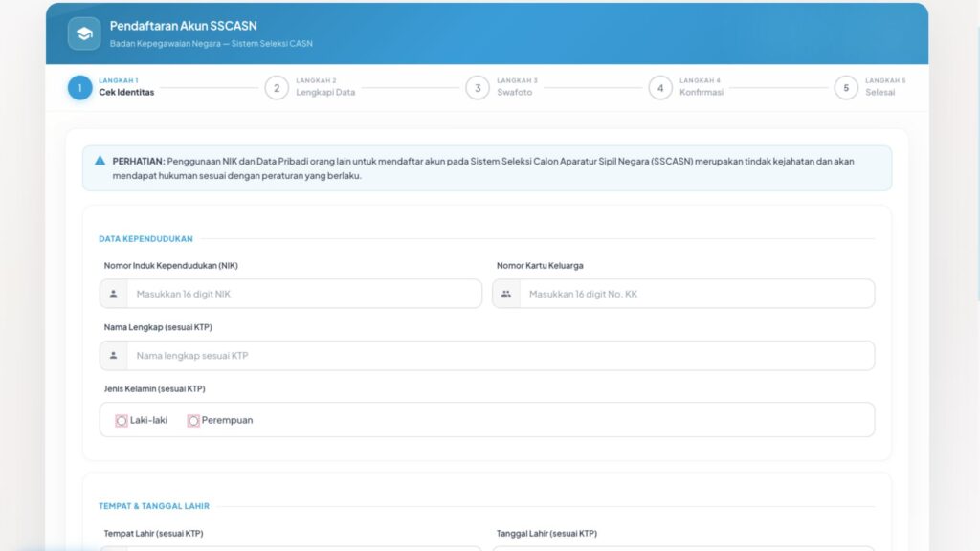Click the DATA KEPENDUDUKAN section heading

145,238
